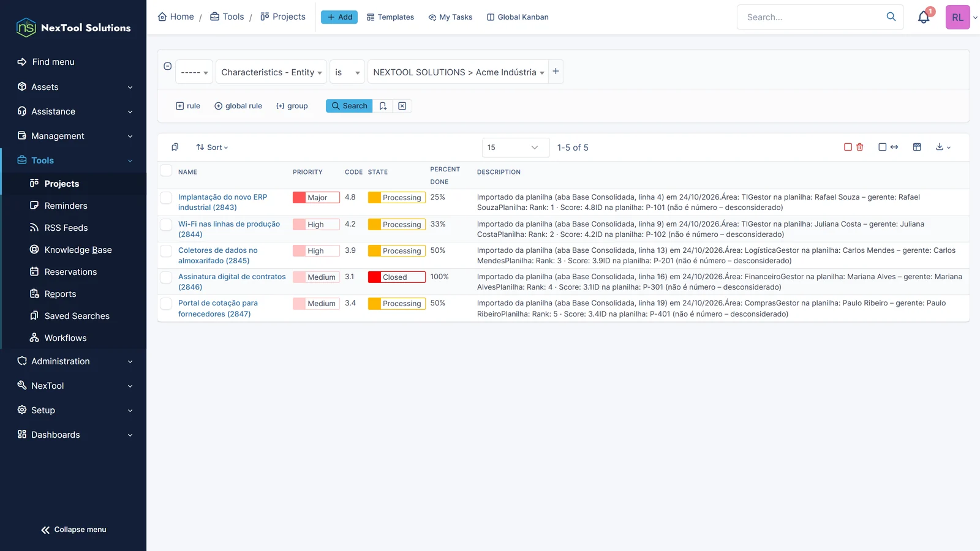Add a criterion with the plus icon
The width and height of the screenshot is (980, 551).
(556, 71)
